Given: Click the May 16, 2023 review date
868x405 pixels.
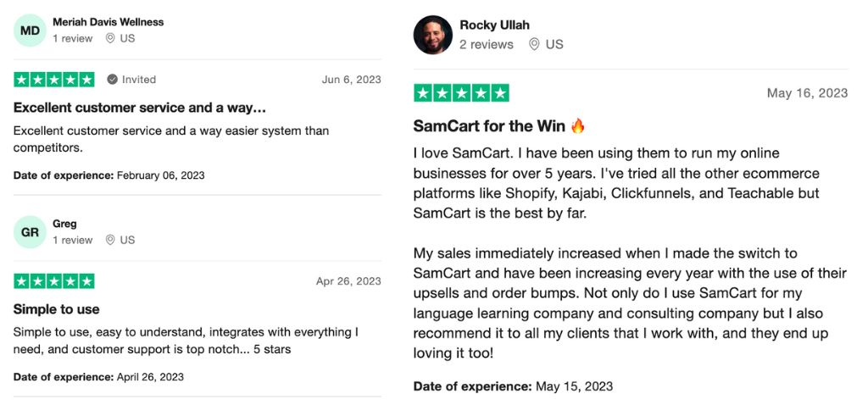Looking at the screenshot, I should pos(807,93).
